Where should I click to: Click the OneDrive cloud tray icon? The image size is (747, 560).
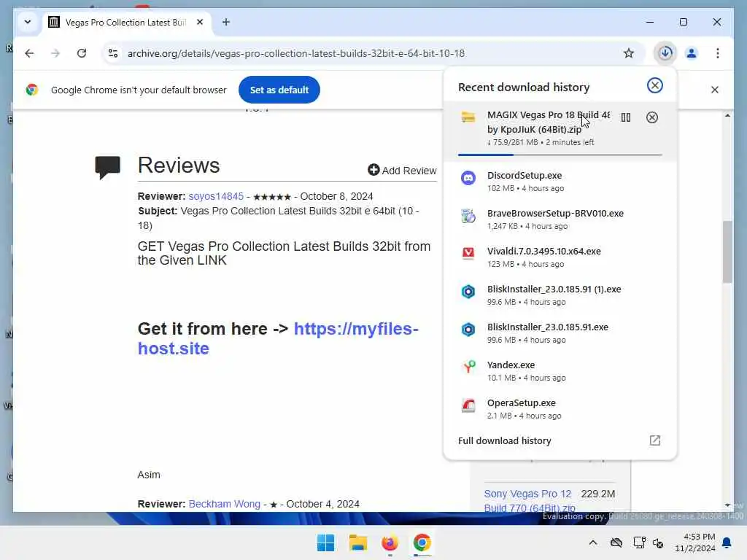click(616, 542)
